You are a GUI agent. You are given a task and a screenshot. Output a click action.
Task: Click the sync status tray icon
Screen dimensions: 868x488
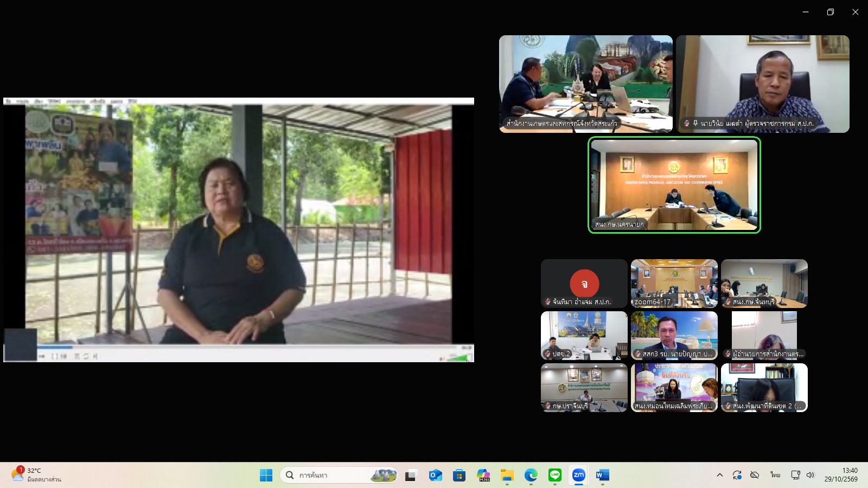(737, 475)
